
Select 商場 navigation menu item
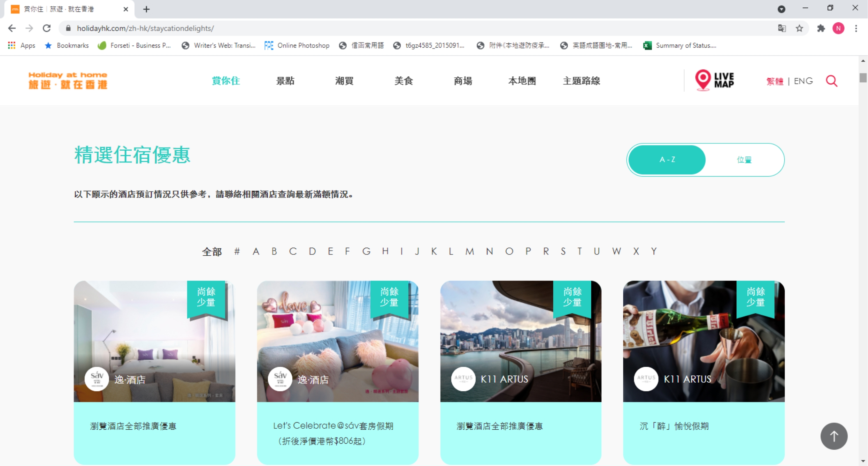point(463,81)
